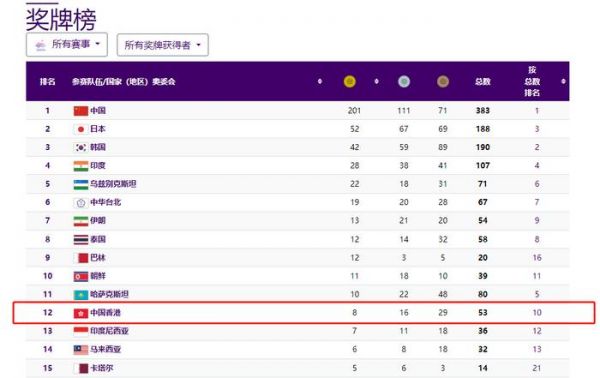Open the 所有奖牌获得者 medalists dropdown
600x378 pixels.
coord(163,45)
